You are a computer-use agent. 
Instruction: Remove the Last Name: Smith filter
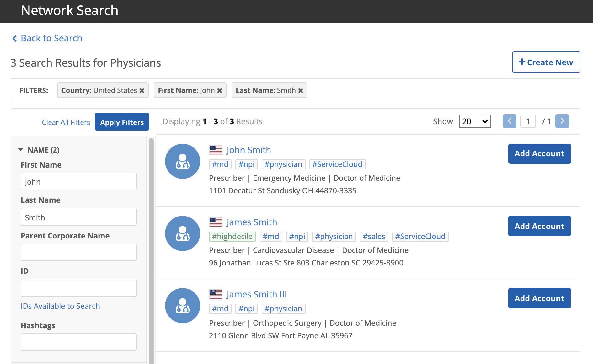pos(301,91)
